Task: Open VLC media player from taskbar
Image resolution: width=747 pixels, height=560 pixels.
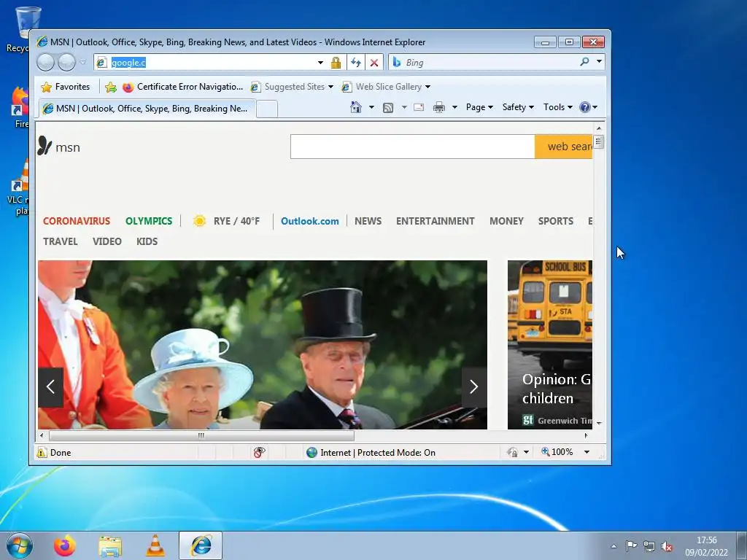Action: point(155,545)
